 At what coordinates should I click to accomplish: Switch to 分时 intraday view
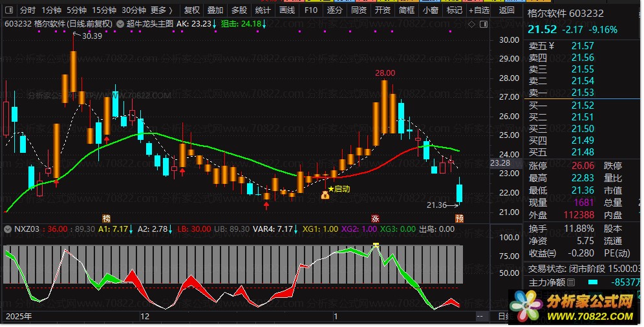[28, 10]
